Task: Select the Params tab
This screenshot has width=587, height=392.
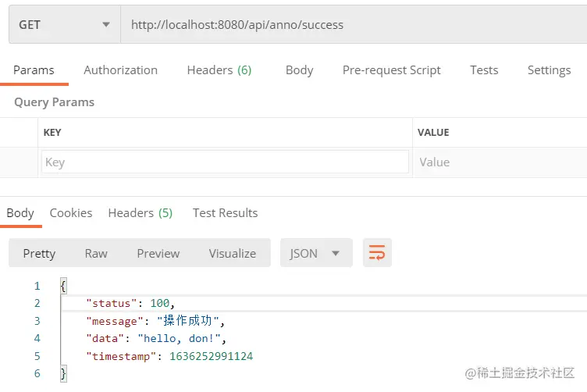Action: point(34,70)
